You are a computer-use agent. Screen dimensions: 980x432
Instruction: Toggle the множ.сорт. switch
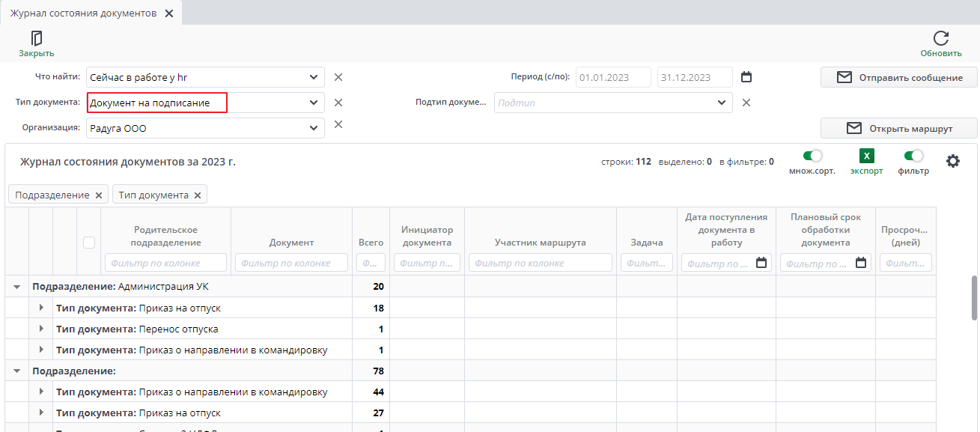(x=812, y=156)
